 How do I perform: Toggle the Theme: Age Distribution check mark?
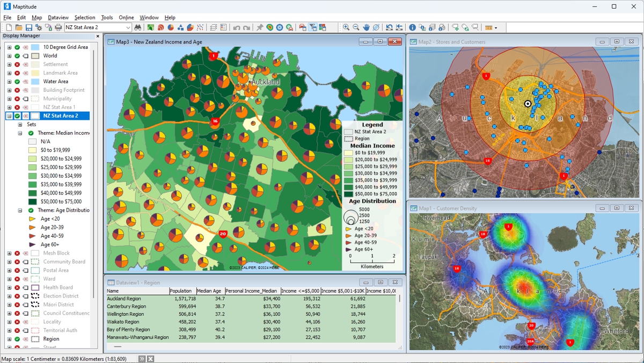click(x=31, y=210)
